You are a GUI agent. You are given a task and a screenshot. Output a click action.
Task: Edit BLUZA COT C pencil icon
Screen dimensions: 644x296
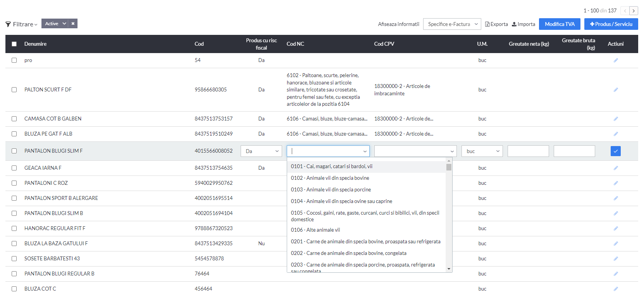(x=615, y=289)
